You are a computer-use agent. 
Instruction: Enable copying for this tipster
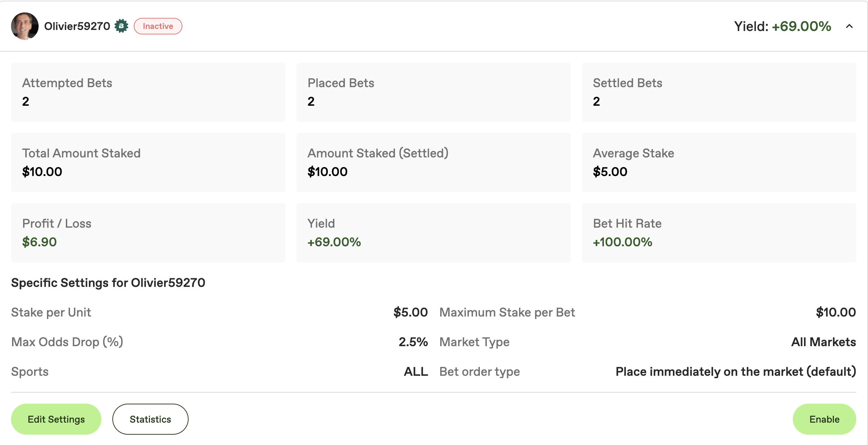tap(824, 419)
